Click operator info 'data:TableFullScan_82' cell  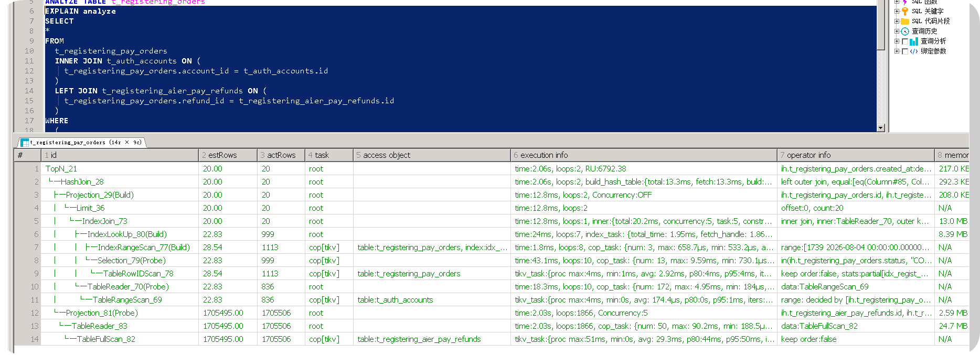(x=856, y=326)
